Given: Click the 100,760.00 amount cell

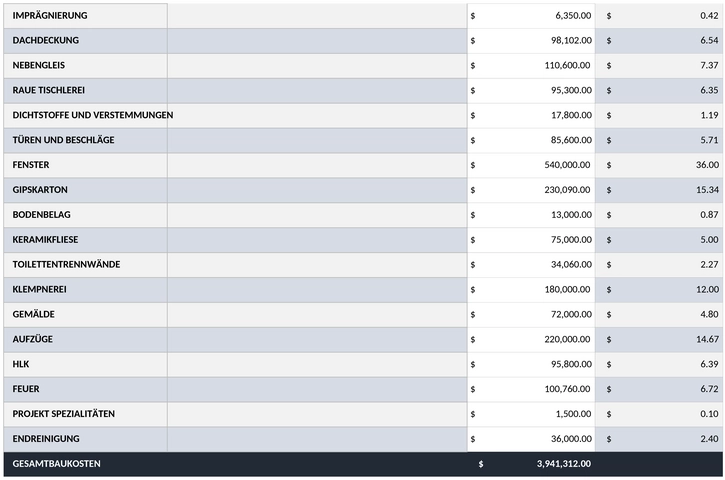Looking at the screenshot, I should point(531,390).
